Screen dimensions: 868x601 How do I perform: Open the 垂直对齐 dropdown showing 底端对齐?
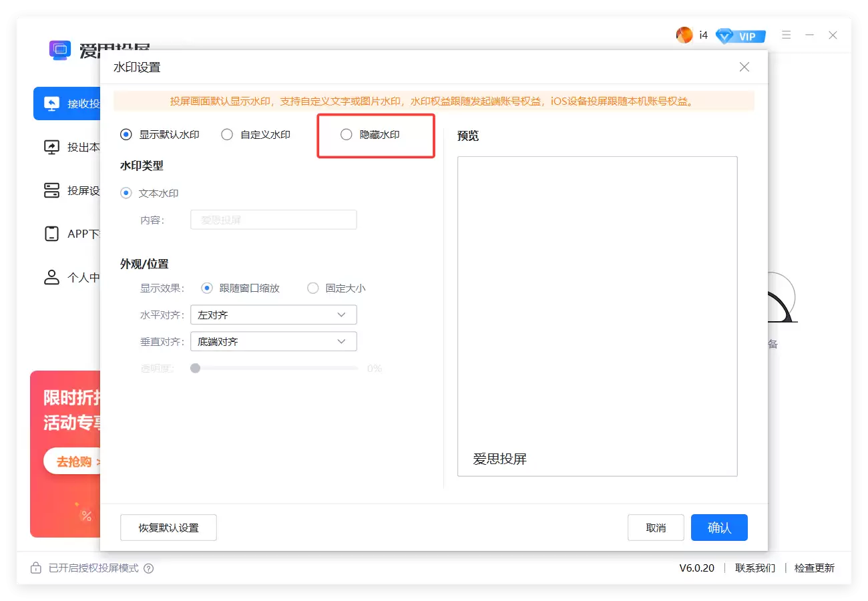273,341
